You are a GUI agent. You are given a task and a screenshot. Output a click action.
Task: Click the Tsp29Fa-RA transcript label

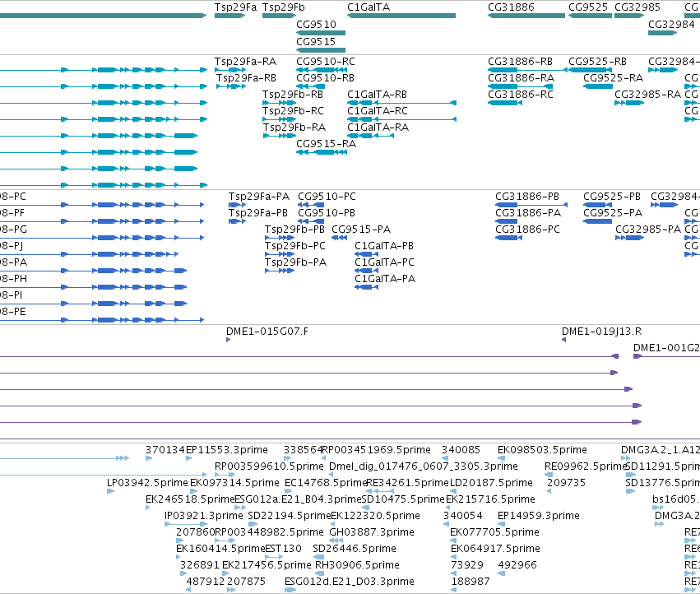(246, 62)
